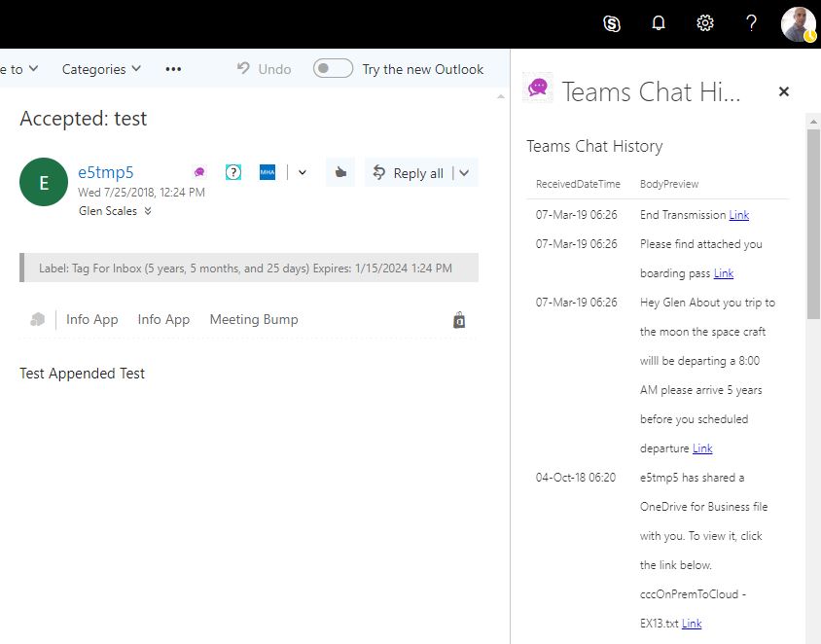Open Skype from the top bar
This screenshot has height=644, width=821.
click(x=612, y=23)
